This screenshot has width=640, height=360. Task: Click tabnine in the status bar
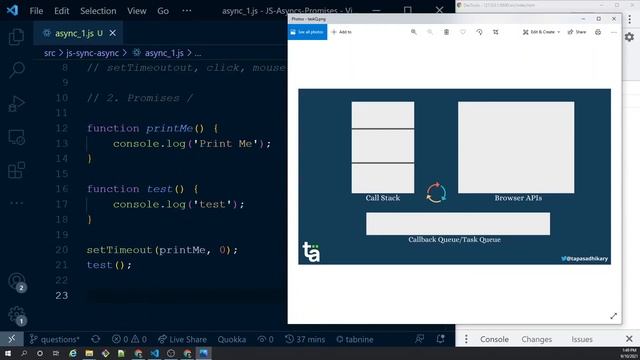354,339
